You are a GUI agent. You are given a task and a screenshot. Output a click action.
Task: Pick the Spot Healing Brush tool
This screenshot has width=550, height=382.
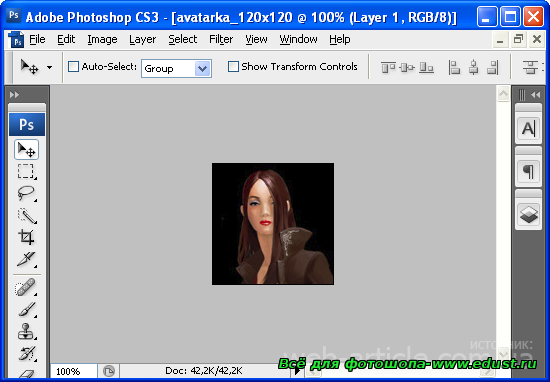click(26, 288)
